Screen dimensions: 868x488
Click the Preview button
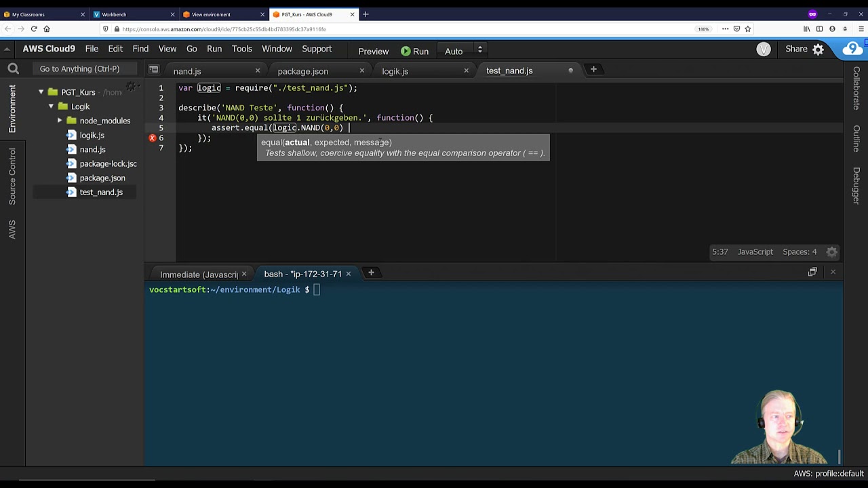click(x=373, y=51)
